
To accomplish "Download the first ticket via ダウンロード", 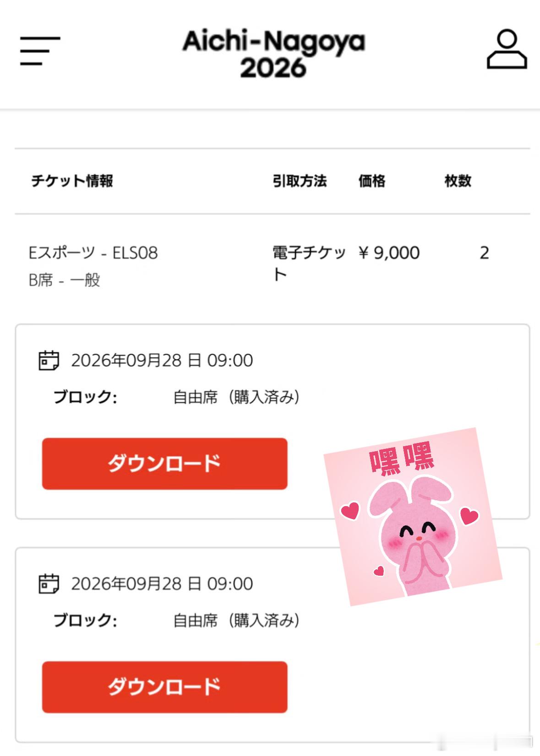I will point(165,464).
